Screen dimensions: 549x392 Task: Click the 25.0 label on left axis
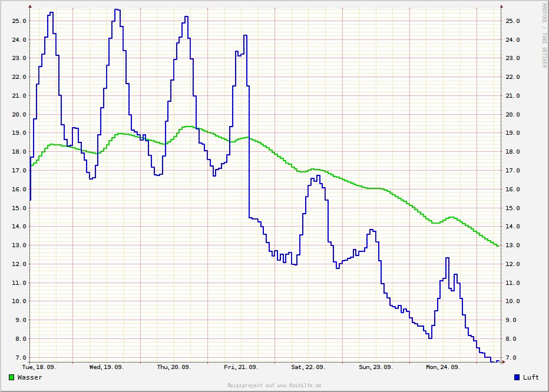[x=19, y=21]
